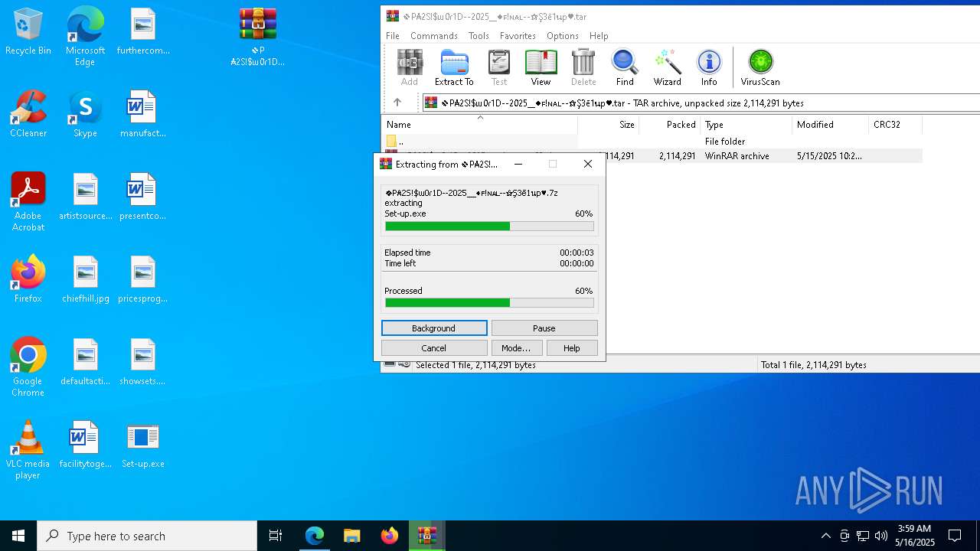The height and width of the screenshot is (551, 980).
Task: Click the archive path address field
Action: click(701, 103)
